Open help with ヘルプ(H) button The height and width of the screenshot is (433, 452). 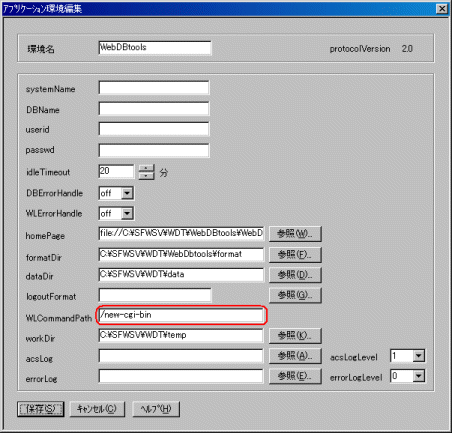click(156, 409)
